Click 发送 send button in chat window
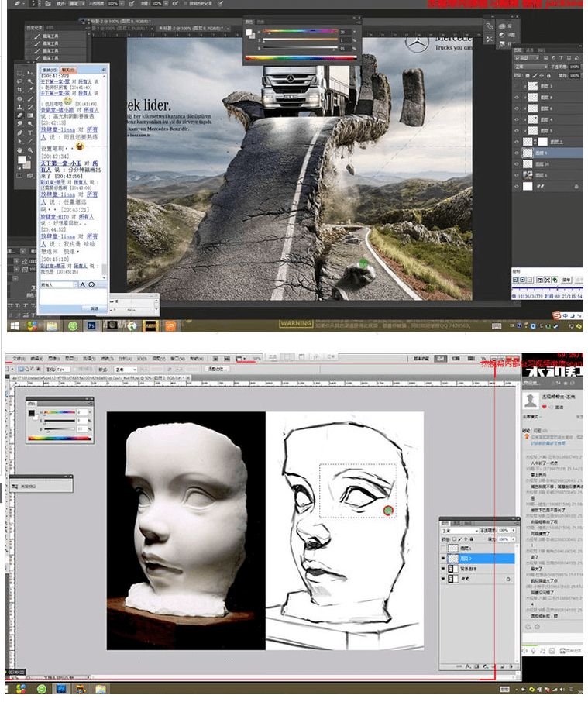The image size is (588, 702). tap(95, 308)
